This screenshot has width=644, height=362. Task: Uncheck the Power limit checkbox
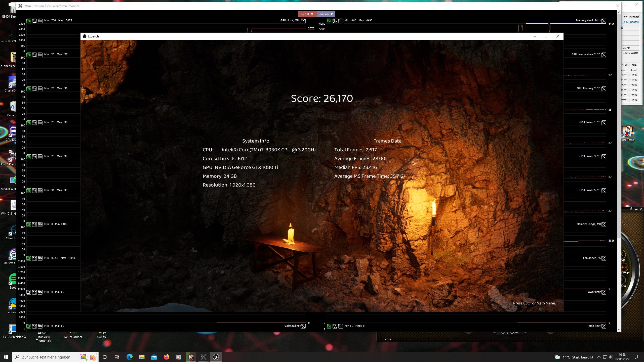coord(604,292)
